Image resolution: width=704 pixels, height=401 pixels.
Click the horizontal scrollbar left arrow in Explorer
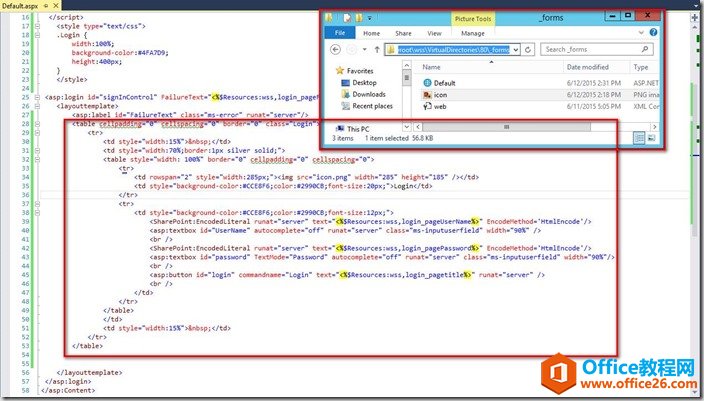(x=418, y=127)
